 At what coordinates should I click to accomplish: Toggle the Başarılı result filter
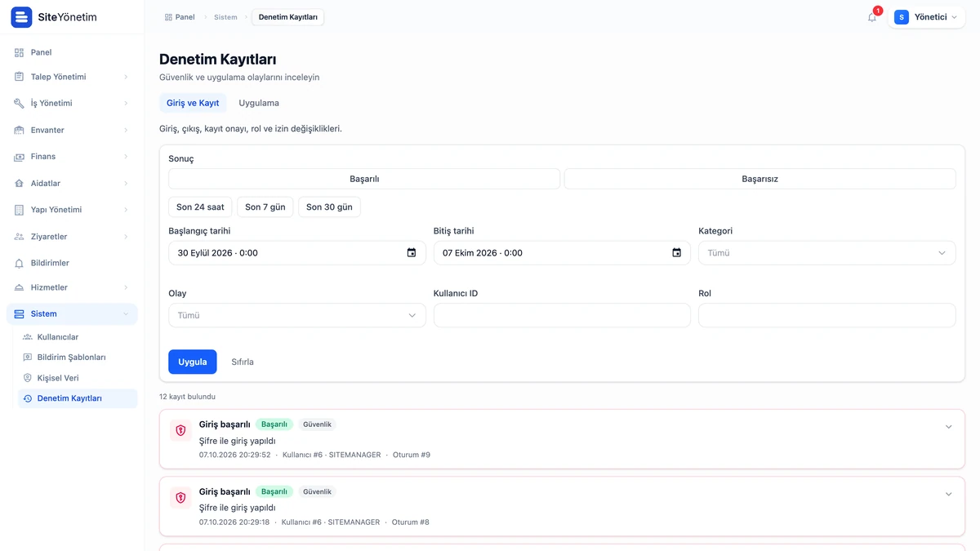pos(364,179)
